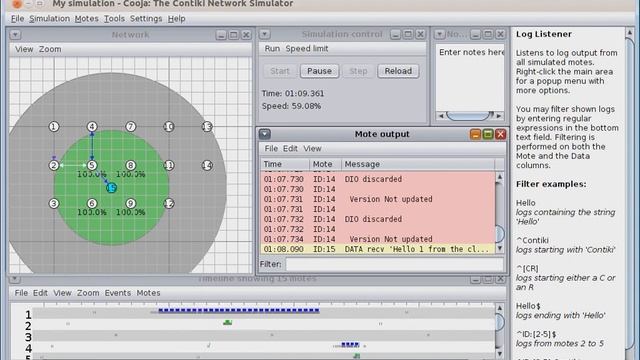640x360 pixels.
Task: Open Notes window dropdown arrow
Action: (x=440, y=34)
